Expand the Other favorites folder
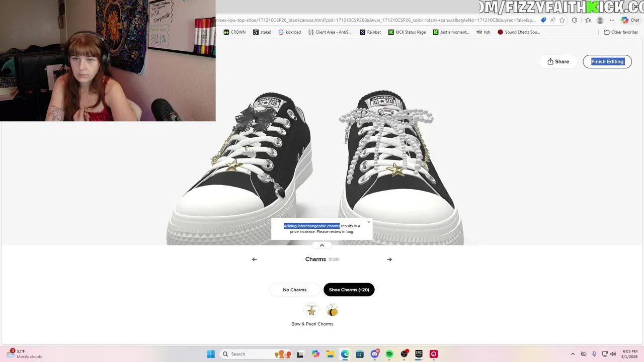Screen dimensions: 644x362 pyautogui.click(x=621, y=32)
